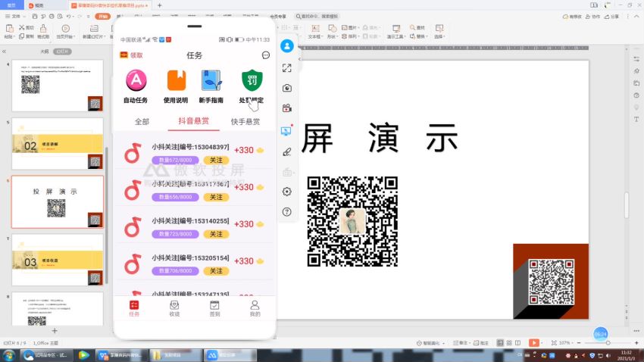
Task: Select slide 5 thumbnail labeled 02
Action: [x=58, y=144]
